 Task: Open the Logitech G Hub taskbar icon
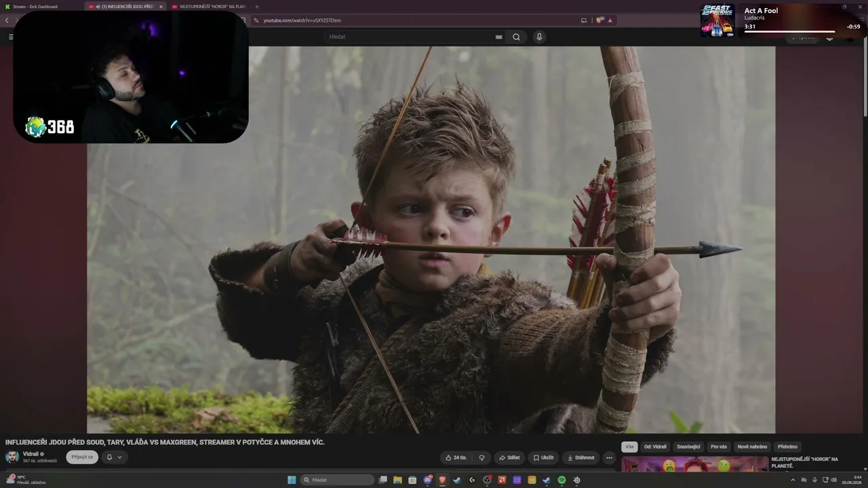pos(472,480)
